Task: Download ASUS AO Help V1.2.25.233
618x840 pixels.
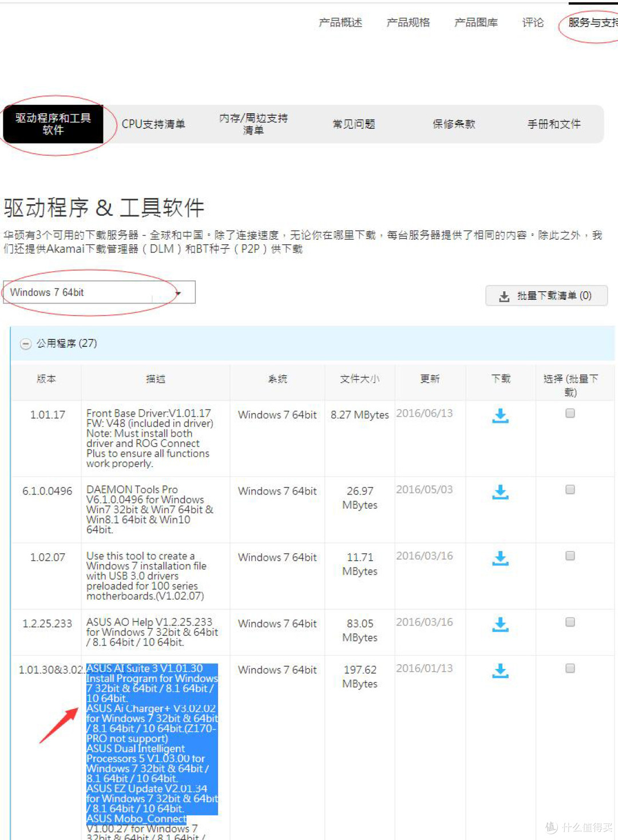Action: [x=500, y=625]
